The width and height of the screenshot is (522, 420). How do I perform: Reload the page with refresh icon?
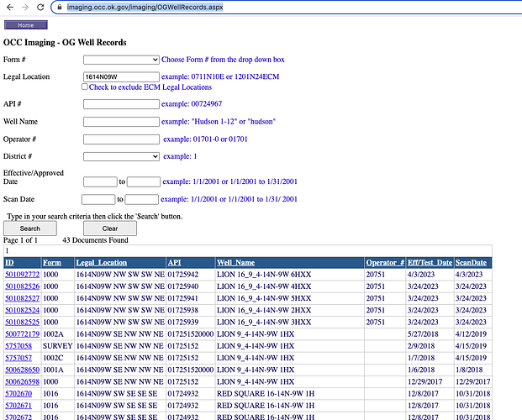click(x=40, y=7)
